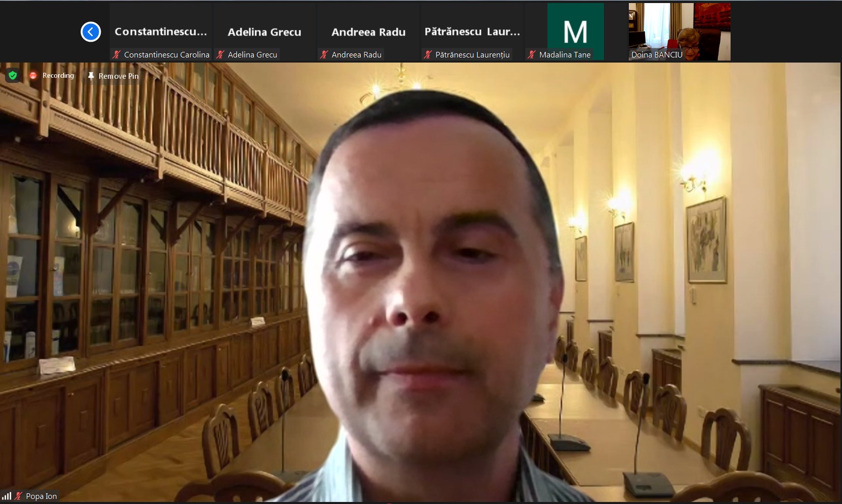
Task: Click muted mic icon for Constantinescu Carolina
Action: 117,54
